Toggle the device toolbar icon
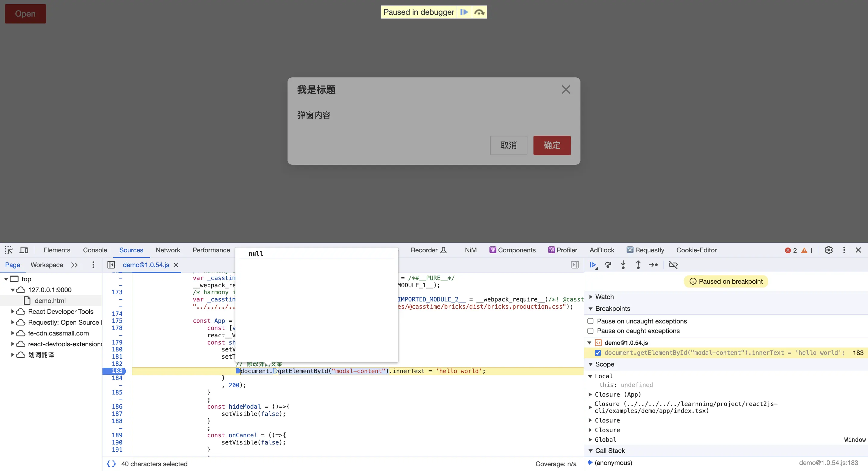The height and width of the screenshot is (471, 868). click(x=24, y=250)
